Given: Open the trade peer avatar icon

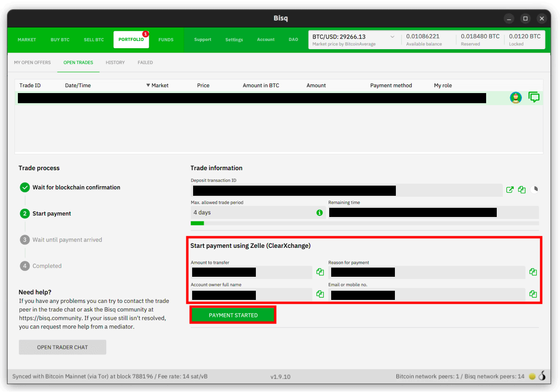Looking at the screenshot, I should click(516, 97).
